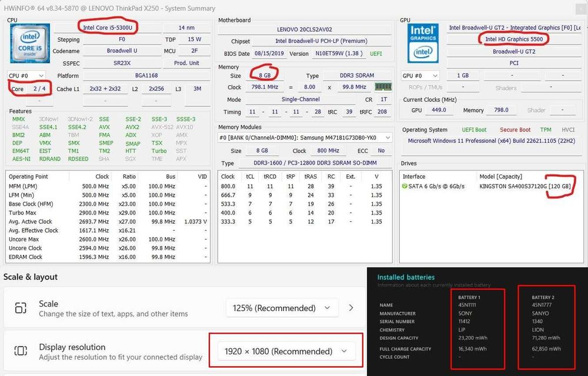
Task: Click the 666.7 memory timing row
Action: (x=305, y=195)
